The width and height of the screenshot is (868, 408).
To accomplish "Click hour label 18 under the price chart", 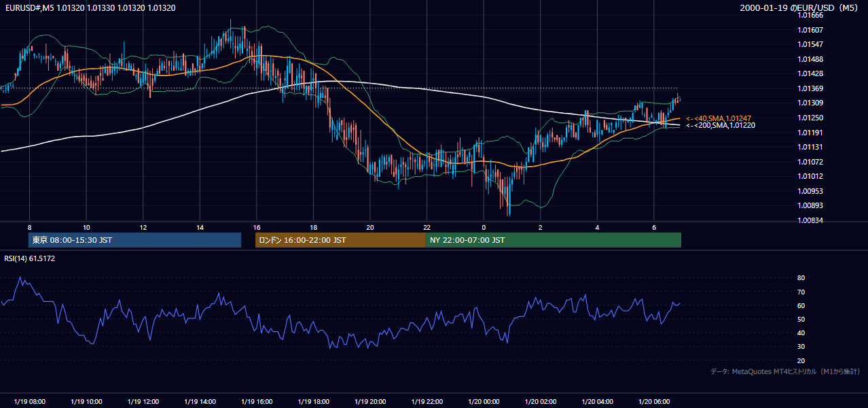I will click(313, 227).
